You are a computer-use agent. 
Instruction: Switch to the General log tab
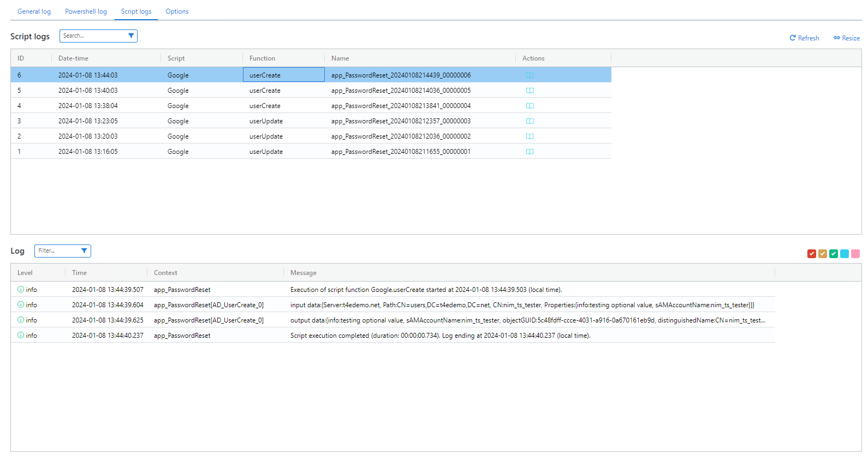click(34, 11)
